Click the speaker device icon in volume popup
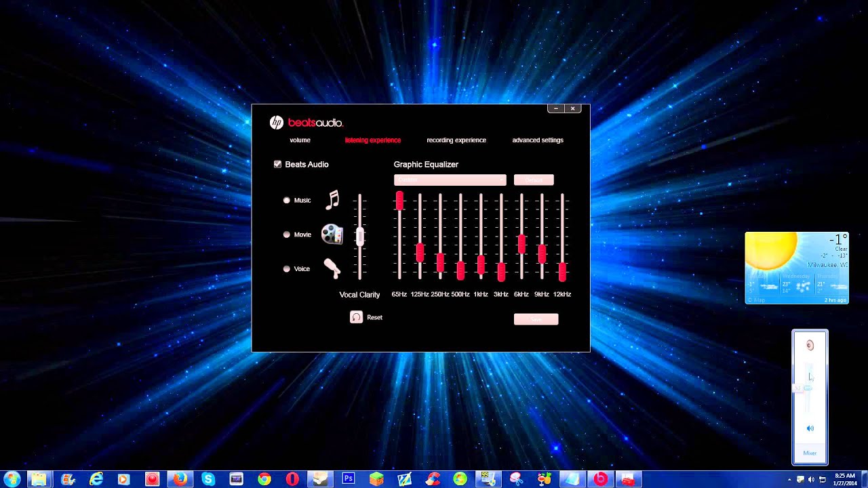868x488 pixels. 810,345
